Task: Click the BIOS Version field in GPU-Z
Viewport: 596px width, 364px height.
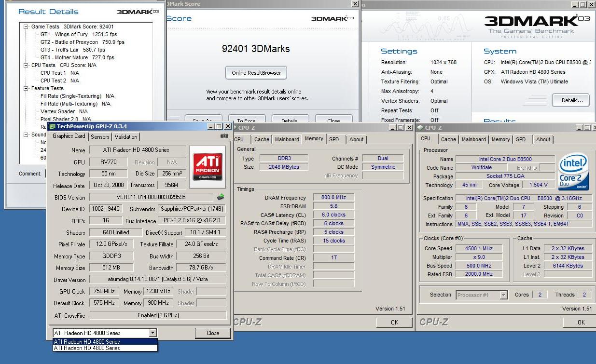Action: pos(151,197)
